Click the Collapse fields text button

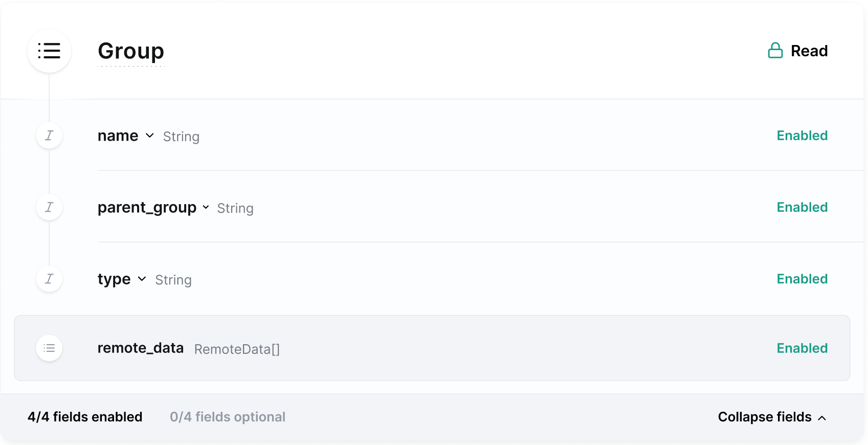pos(764,417)
